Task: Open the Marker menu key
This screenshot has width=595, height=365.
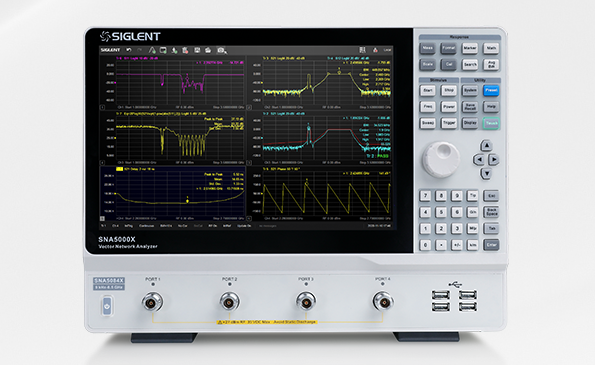Action: [x=470, y=48]
